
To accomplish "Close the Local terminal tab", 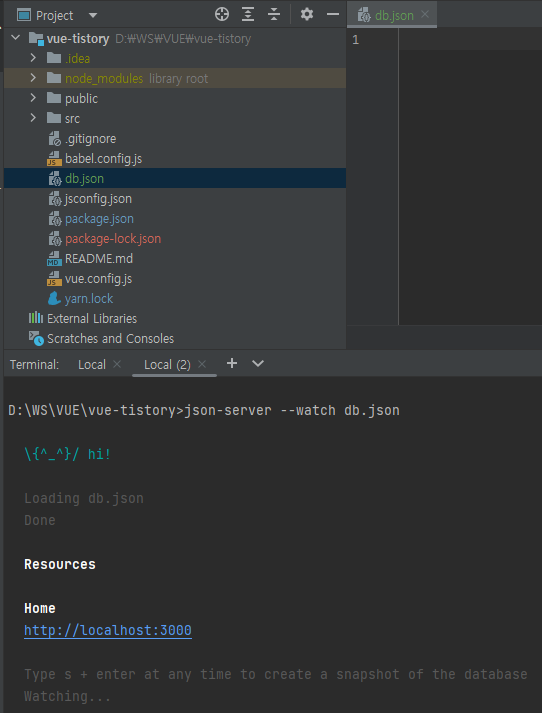I will tap(117, 364).
